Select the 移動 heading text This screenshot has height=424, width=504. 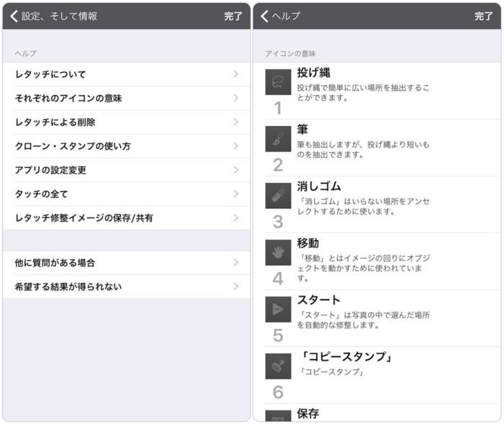point(308,243)
